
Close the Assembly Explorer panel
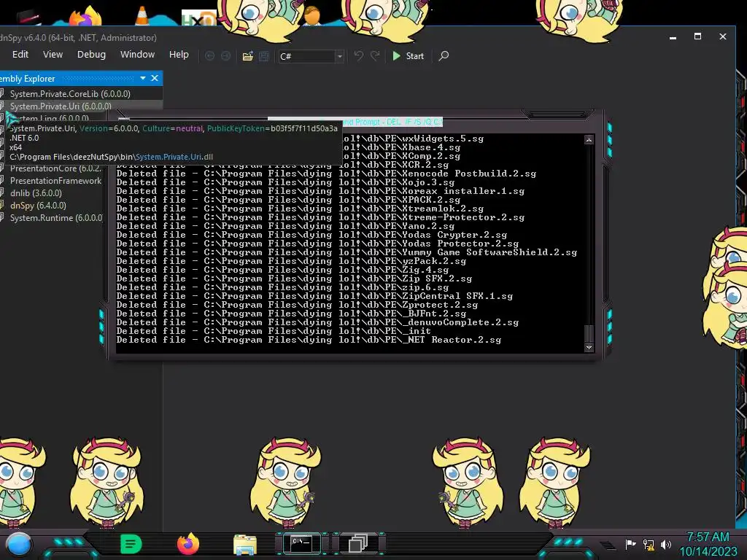pyautogui.click(x=155, y=78)
